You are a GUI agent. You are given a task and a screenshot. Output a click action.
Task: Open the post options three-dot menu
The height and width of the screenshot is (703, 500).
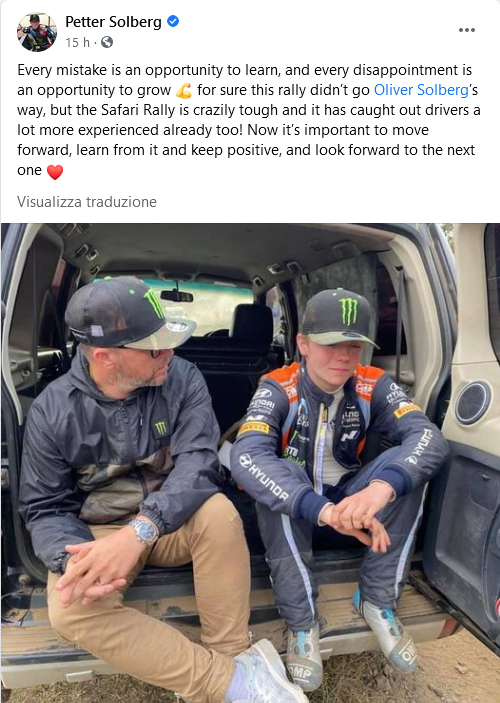466,30
